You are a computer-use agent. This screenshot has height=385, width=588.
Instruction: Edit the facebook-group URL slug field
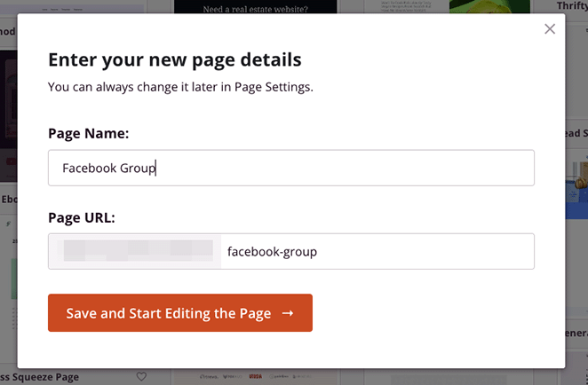pyautogui.click(x=377, y=251)
